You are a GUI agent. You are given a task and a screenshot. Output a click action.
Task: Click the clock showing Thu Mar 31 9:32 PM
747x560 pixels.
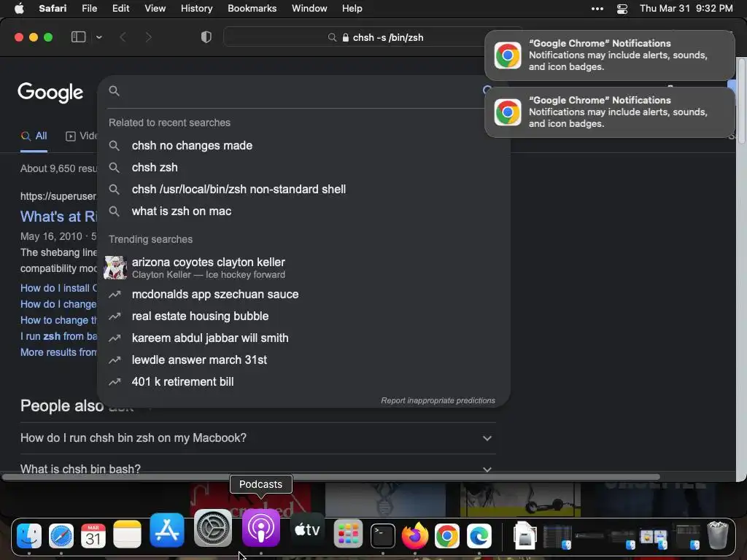pos(686,9)
